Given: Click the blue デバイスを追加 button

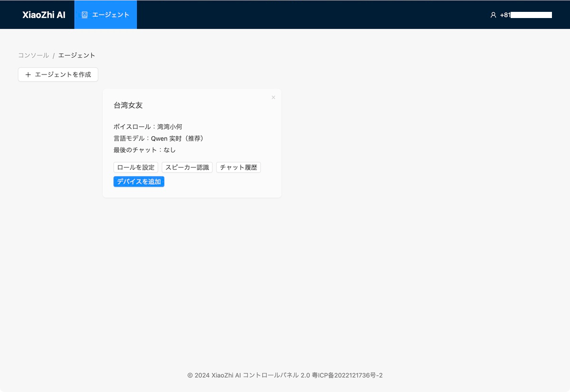Looking at the screenshot, I should [139, 182].
